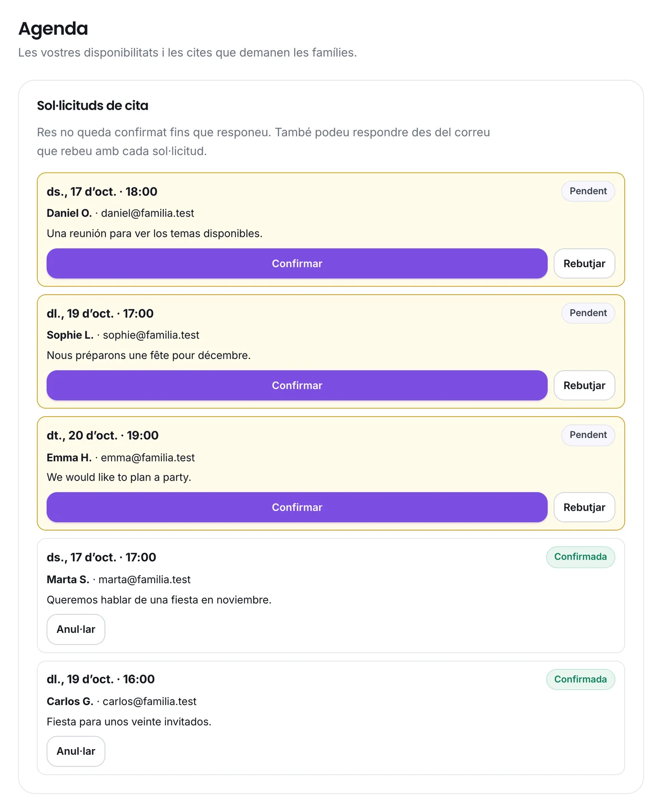Viewport: 662px width, 812px height.
Task: Click the email emma@familia.test
Action: point(148,458)
